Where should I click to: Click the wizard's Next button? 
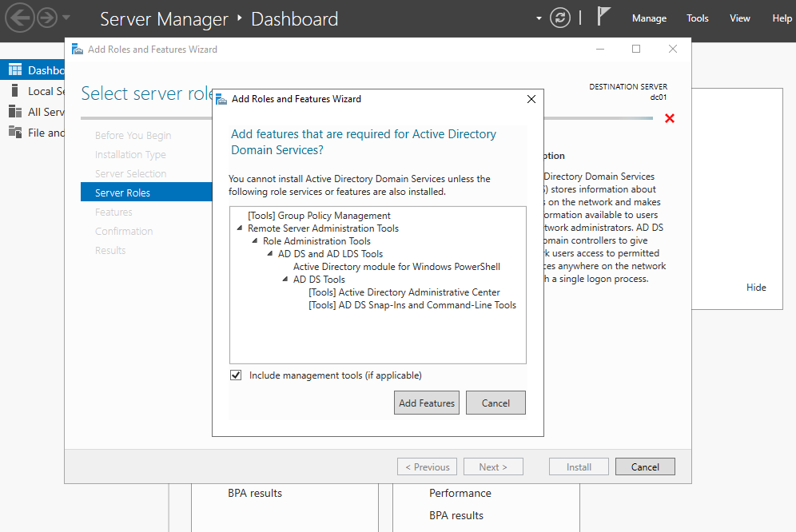[493, 466]
